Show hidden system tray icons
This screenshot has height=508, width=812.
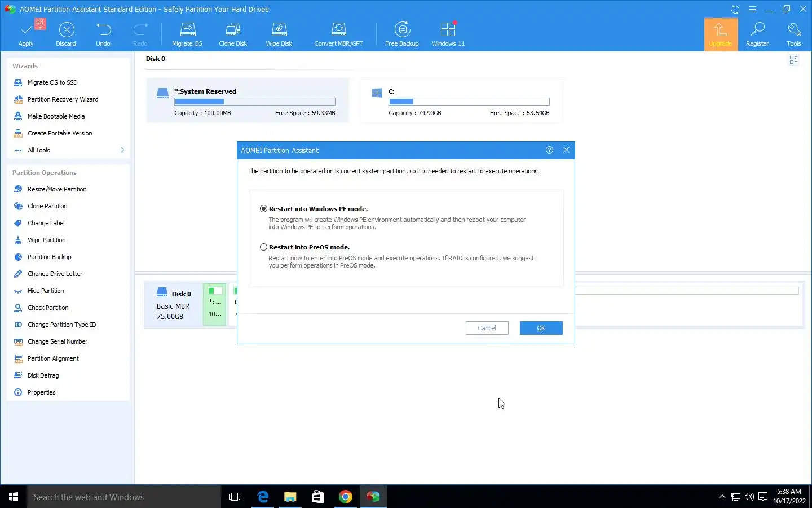[722, 497]
